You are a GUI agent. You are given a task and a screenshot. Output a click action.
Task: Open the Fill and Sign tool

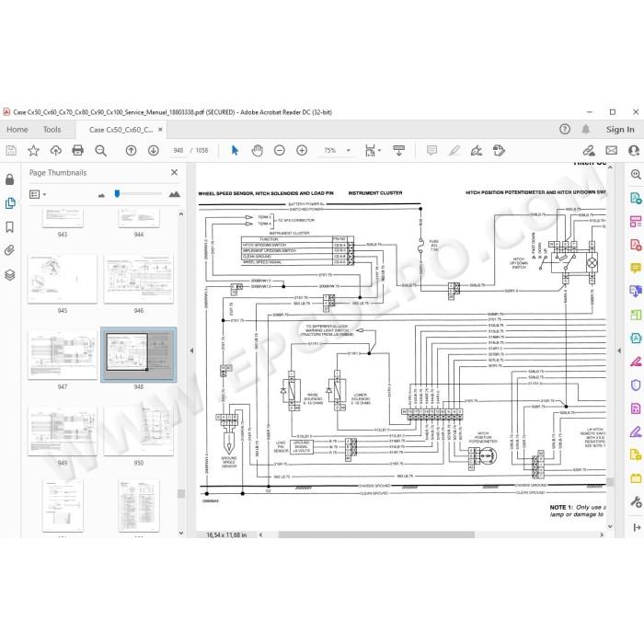pyautogui.click(x=477, y=150)
